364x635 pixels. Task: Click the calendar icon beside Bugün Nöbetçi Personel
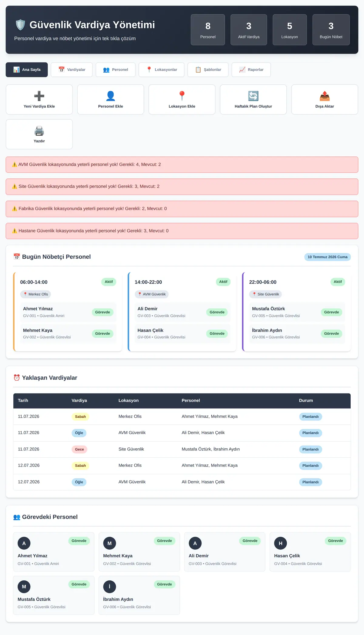click(x=17, y=257)
